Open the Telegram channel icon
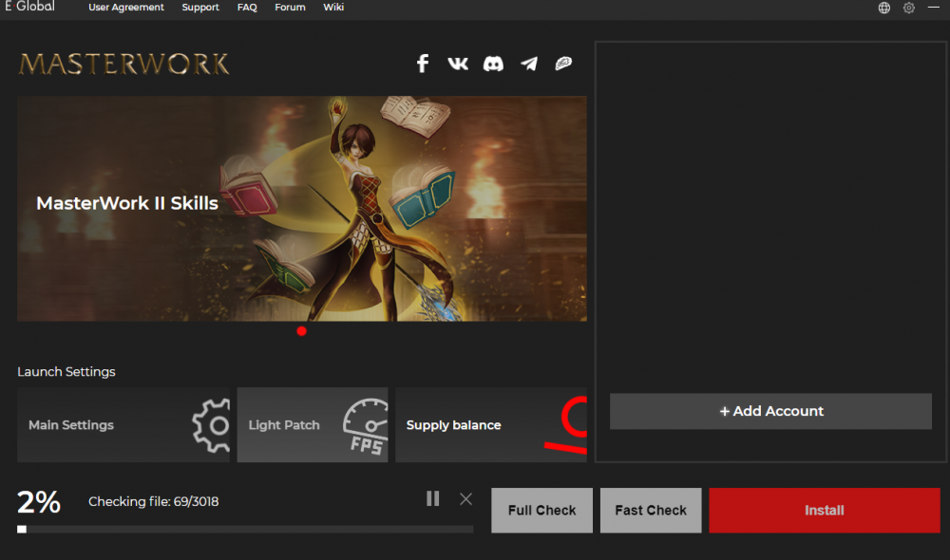950x560 pixels. click(529, 64)
